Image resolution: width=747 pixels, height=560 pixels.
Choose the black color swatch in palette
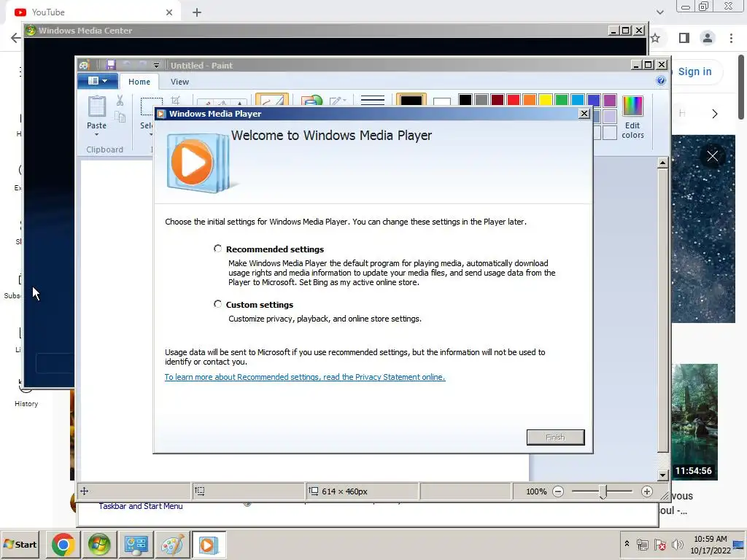(465, 100)
